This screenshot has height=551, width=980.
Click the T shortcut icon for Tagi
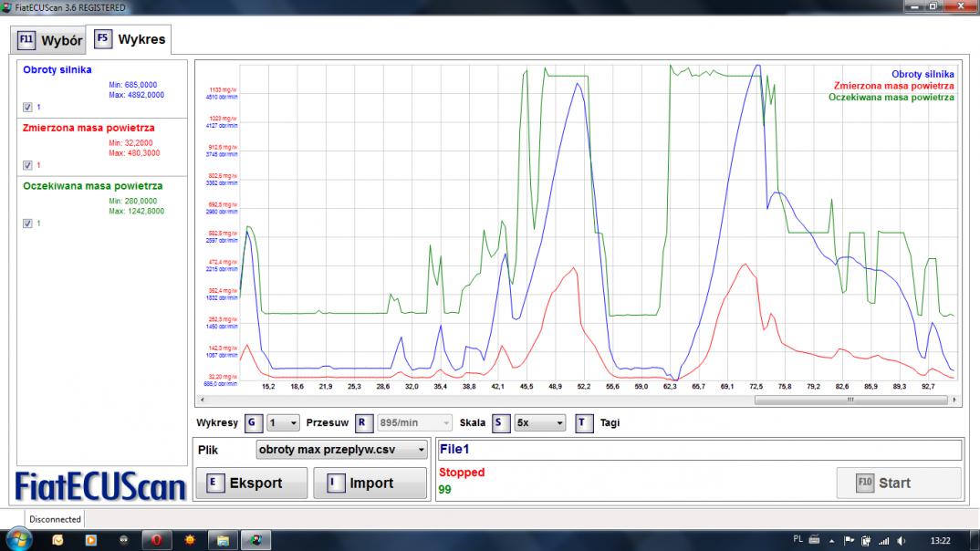[x=583, y=423]
